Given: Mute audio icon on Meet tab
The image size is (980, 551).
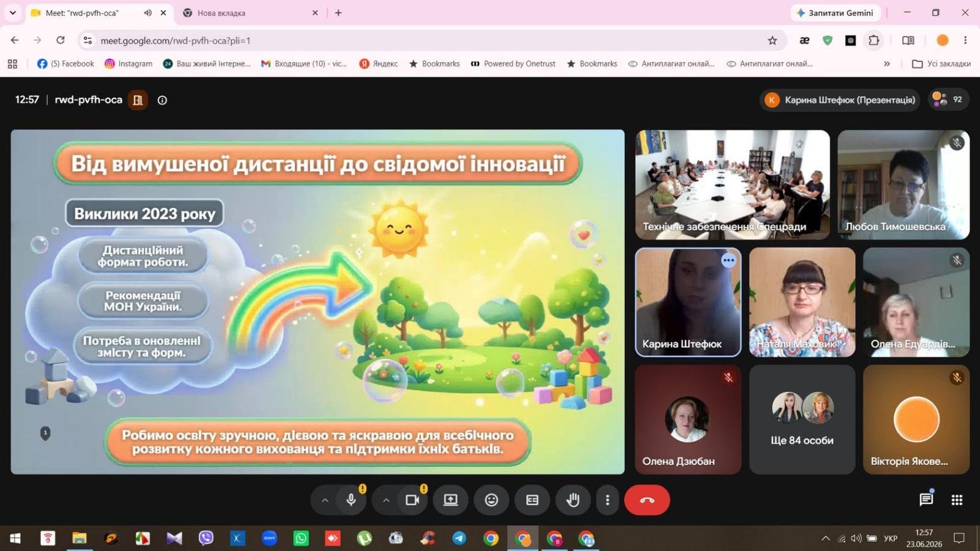Looking at the screenshot, I should tap(148, 13).
